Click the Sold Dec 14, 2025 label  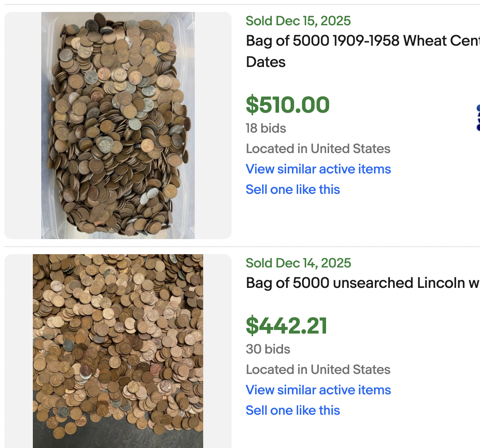pos(298,263)
